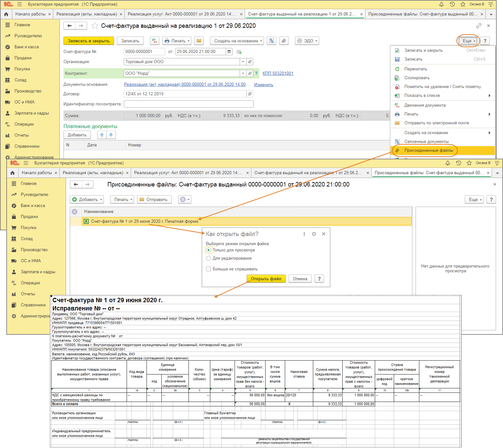
Task: Click the link chain icon near the invoice title
Action: point(479,26)
